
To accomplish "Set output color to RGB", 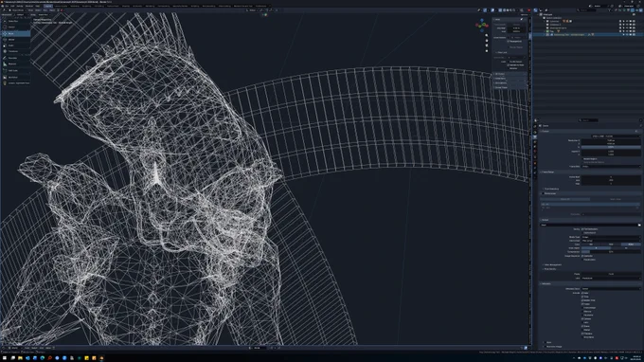I will [x=611, y=244].
